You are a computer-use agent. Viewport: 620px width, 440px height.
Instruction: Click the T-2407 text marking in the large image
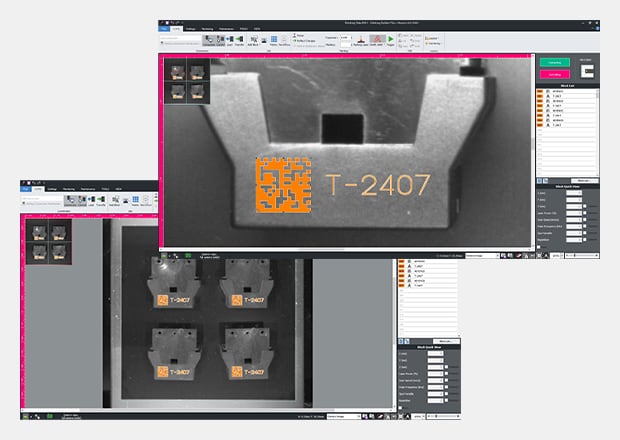[378, 184]
